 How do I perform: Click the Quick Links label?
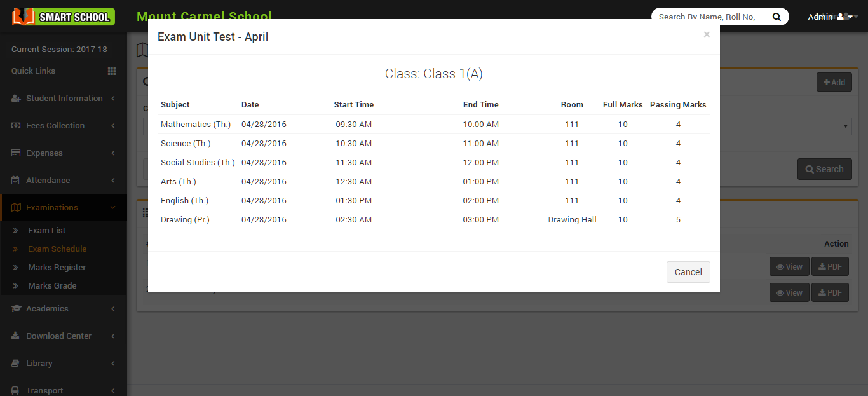(x=33, y=71)
